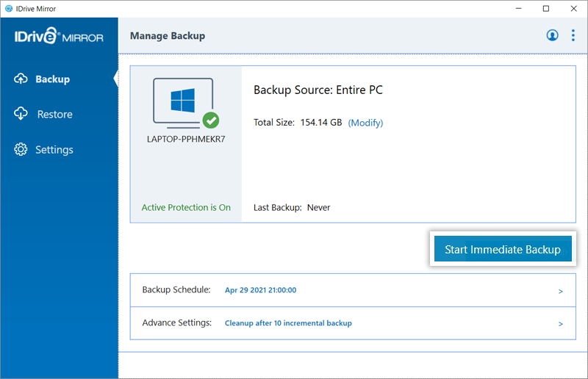This screenshot has height=379, width=588.
Task: Click the green checkmark status badge
Action: [x=211, y=120]
